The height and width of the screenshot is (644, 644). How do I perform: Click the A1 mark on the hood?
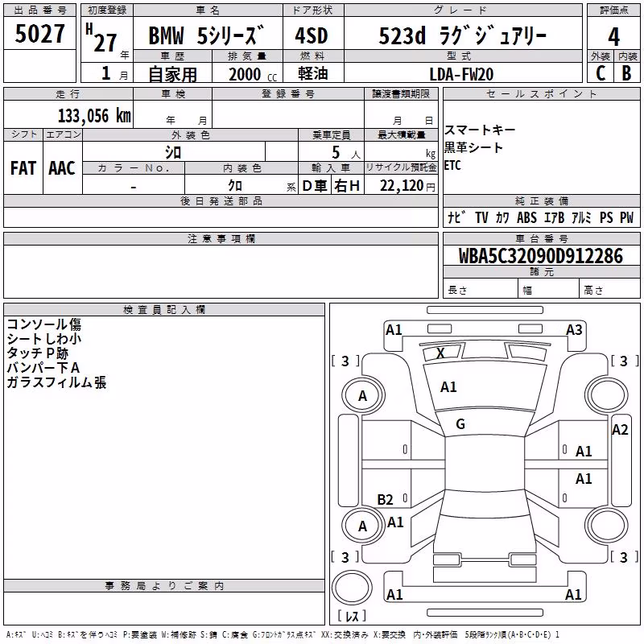click(x=448, y=387)
